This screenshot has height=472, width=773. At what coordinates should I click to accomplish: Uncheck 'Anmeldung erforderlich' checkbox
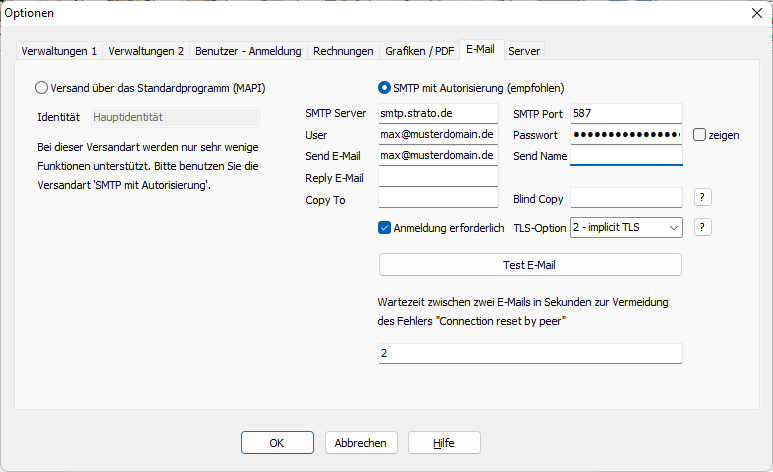[x=385, y=228]
